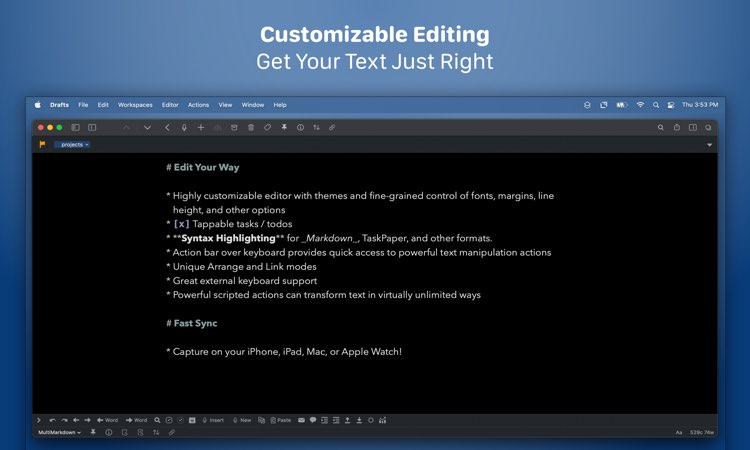The width and height of the screenshot is (750, 450).
Task: Open the MultiMarkdown syntax dropdown
Action: tap(59, 432)
